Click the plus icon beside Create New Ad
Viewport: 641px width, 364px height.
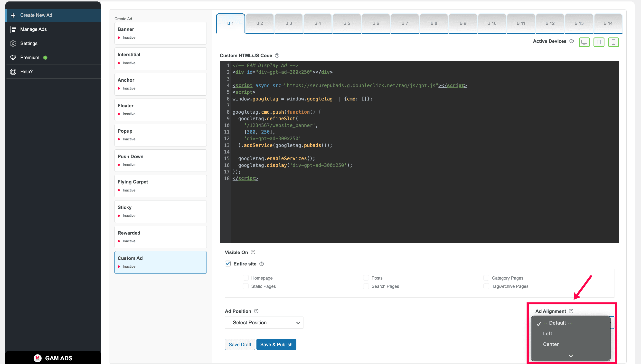[x=13, y=15]
